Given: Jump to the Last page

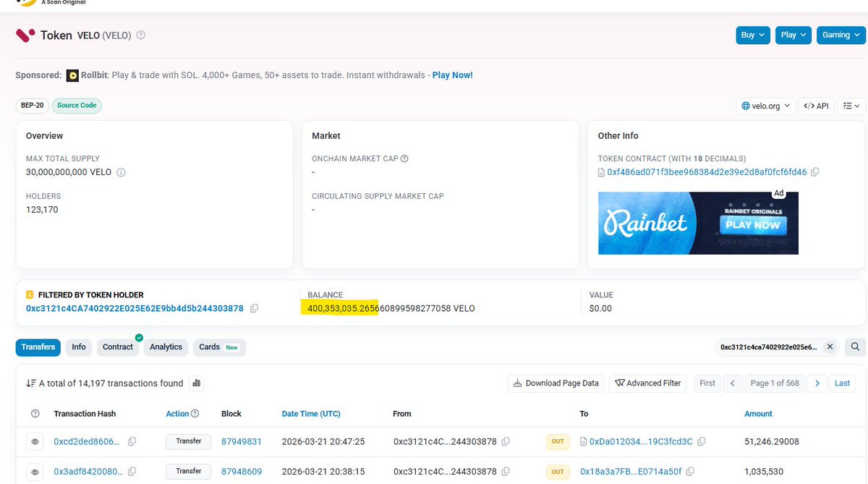Looking at the screenshot, I should [843, 383].
